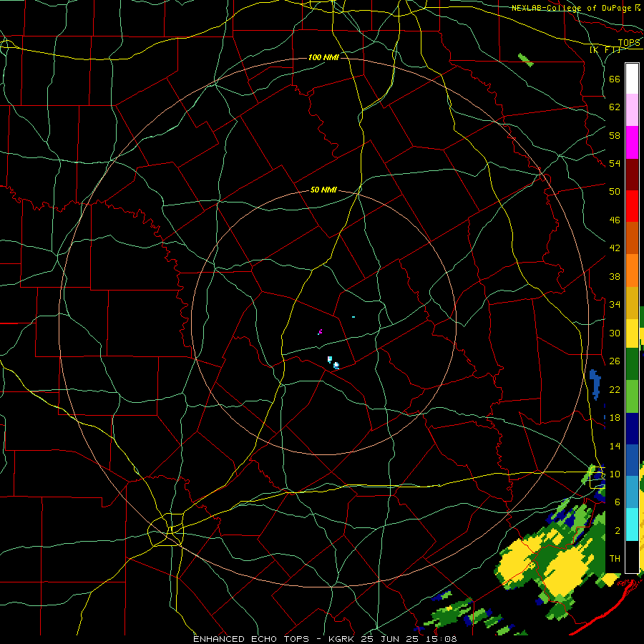
Task: Click legend value "62"
Action: click(x=615, y=107)
